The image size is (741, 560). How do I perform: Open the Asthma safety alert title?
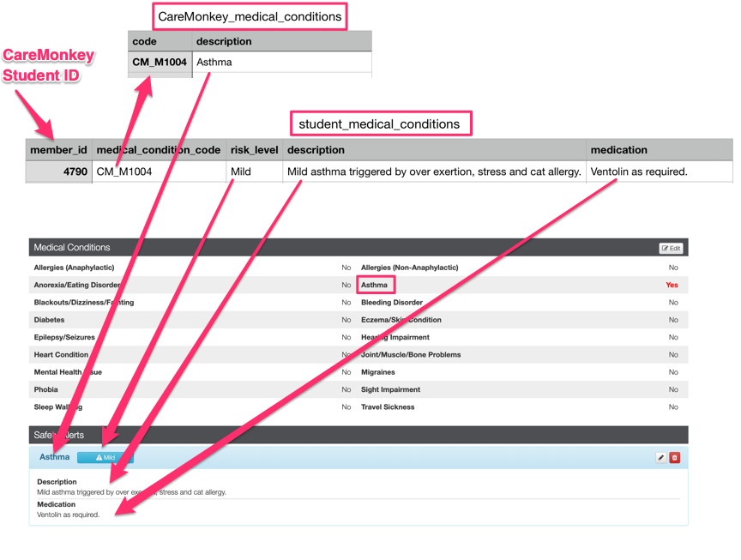click(54, 457)
